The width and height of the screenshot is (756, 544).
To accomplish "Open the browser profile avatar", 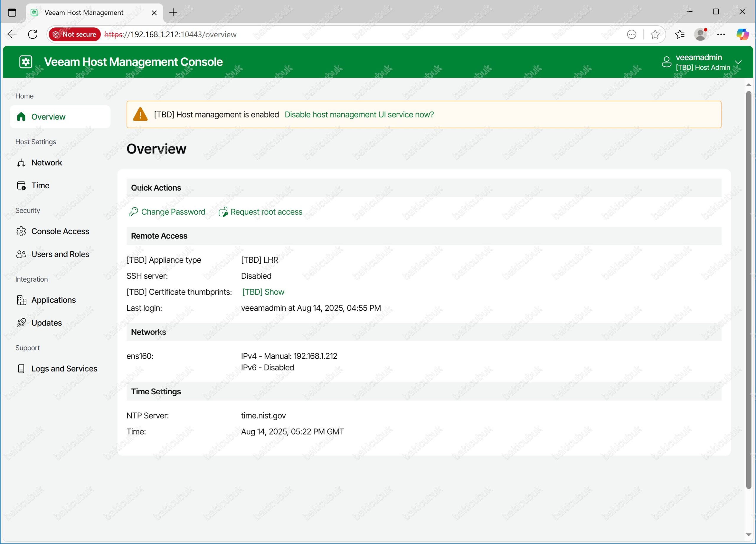I will [x=700, y=34].
